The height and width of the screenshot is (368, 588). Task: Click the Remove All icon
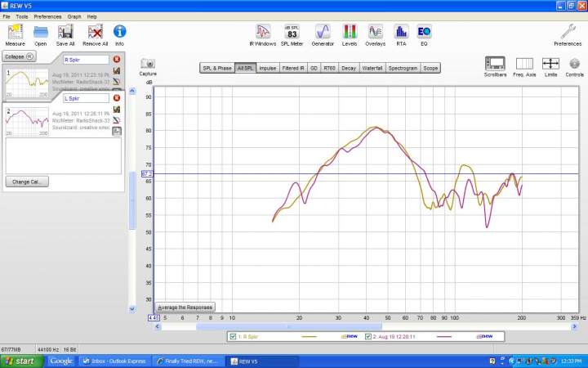click(x=96, y=35)
